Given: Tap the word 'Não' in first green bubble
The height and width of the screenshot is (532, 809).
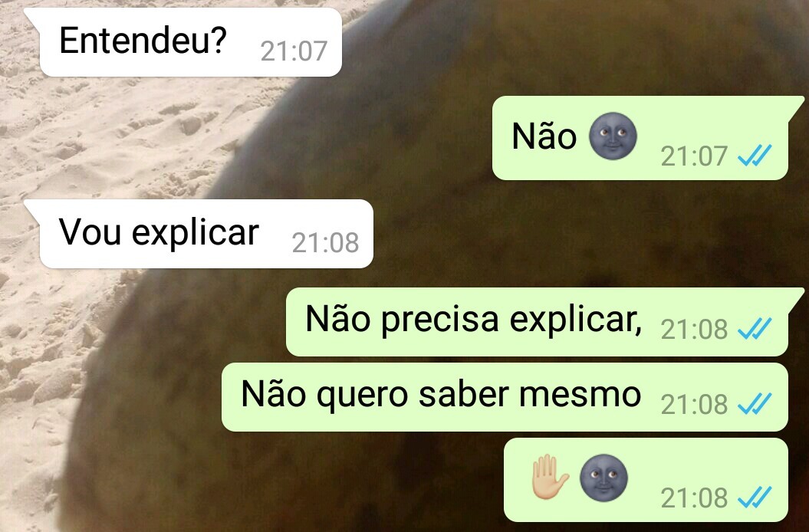Looking at the screenshot, I should pyautogui.click(x=544, y=136).
